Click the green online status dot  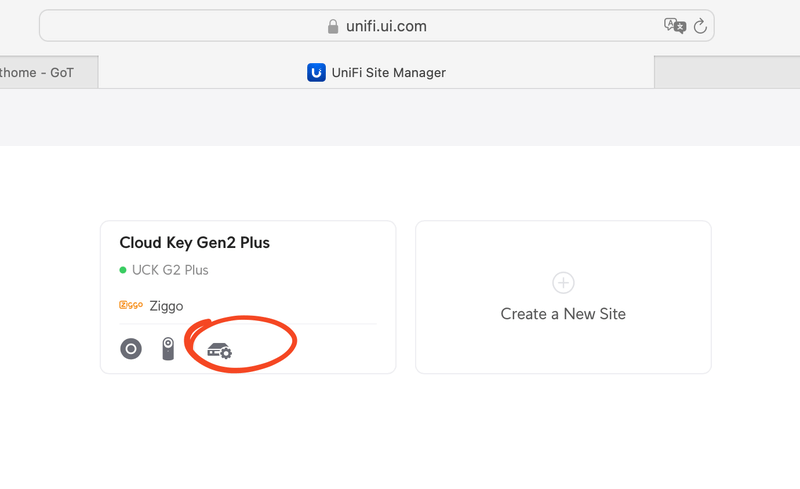tap(123, 270)
